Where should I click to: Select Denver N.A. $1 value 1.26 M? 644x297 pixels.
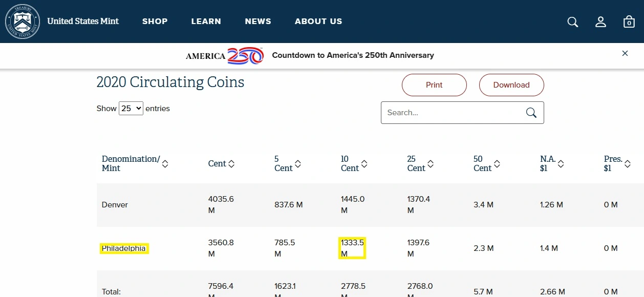(551, 205)
